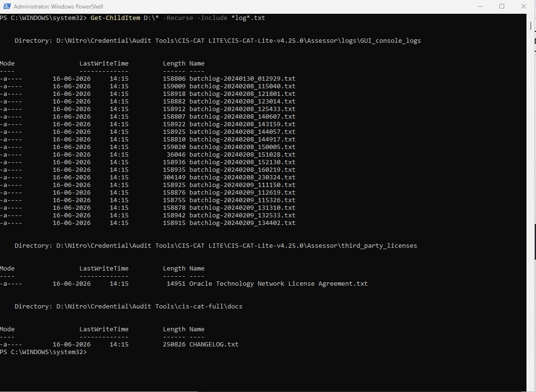Click Oracle Technology Network License Agreement.txt
This screenshot has height=392, width=536.
(x=278, y=284)
